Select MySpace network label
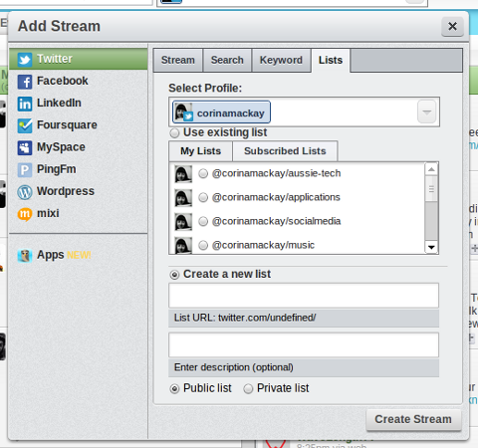 [x=61, y=147]
